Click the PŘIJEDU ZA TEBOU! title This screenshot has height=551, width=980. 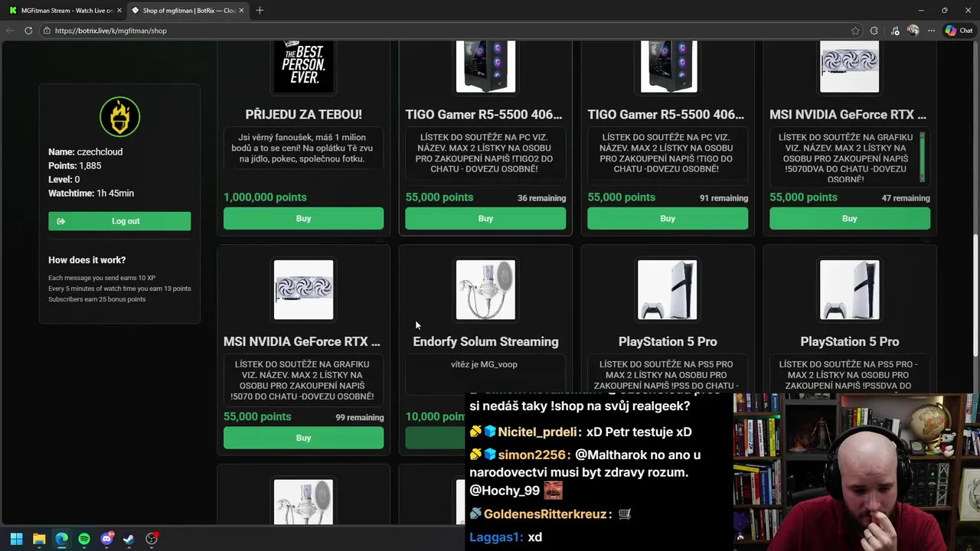click(x=303, y=114)
